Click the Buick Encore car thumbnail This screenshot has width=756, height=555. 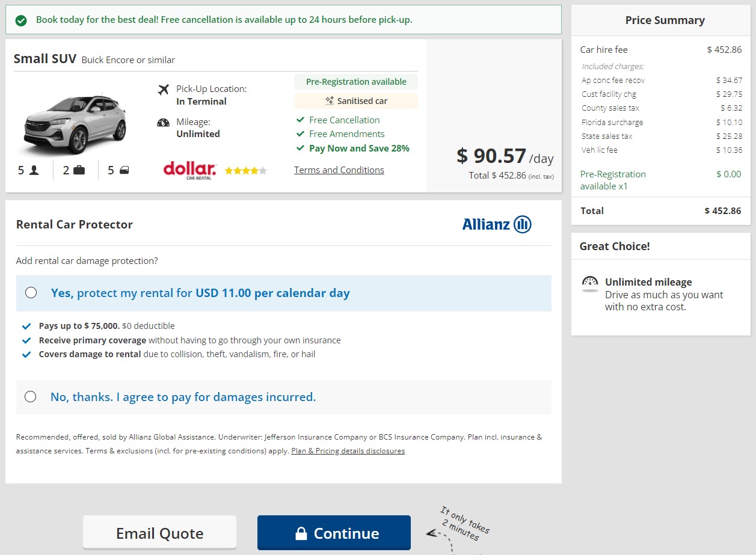click(75, 125)
